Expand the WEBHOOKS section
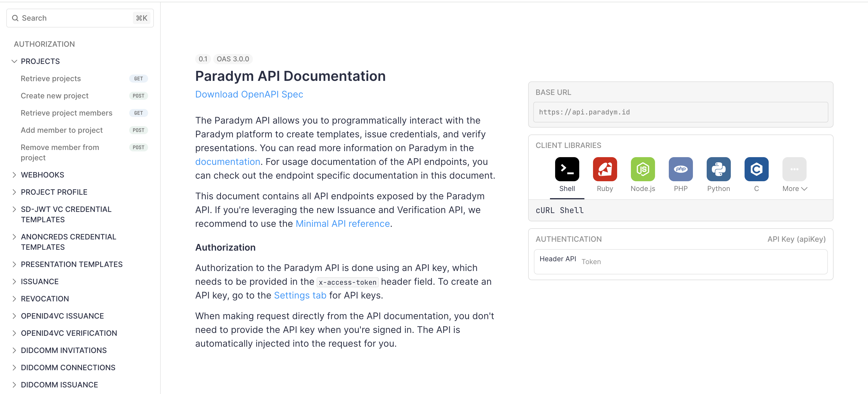Screen dimensions: 868x394 click(14, 175)
